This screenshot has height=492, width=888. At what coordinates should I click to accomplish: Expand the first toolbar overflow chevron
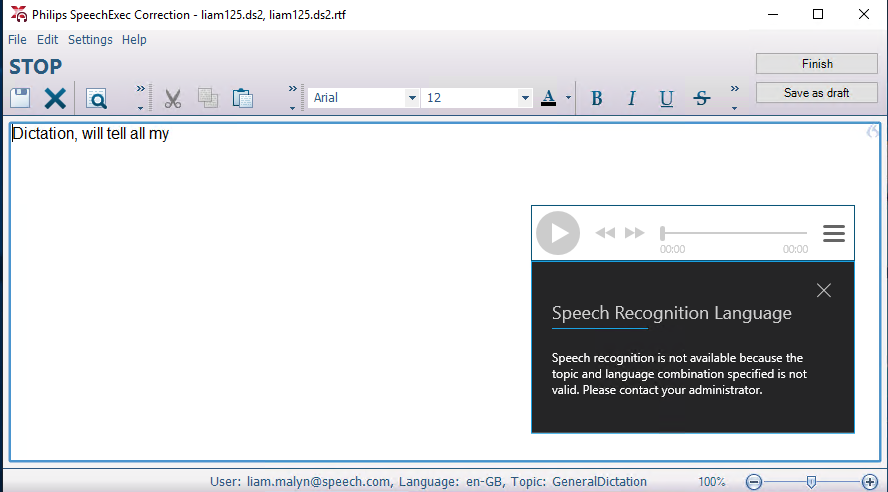[x=140, y=97]
